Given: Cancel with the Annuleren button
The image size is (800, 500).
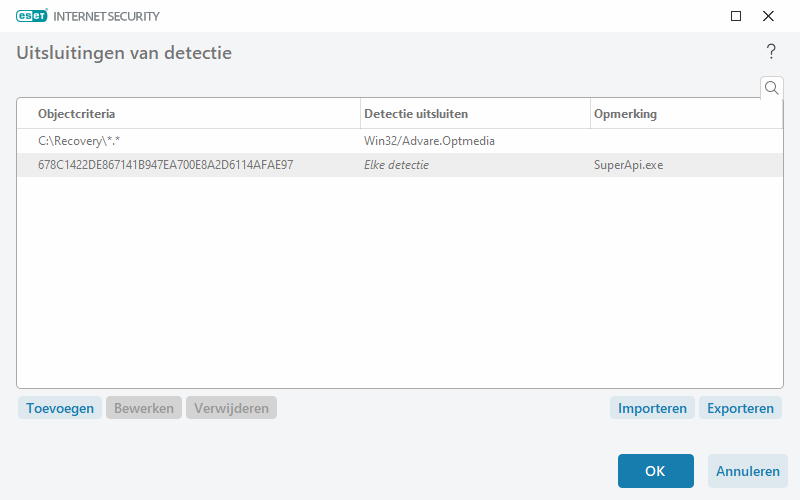Looking at the screenshot, I should point(747,471).
